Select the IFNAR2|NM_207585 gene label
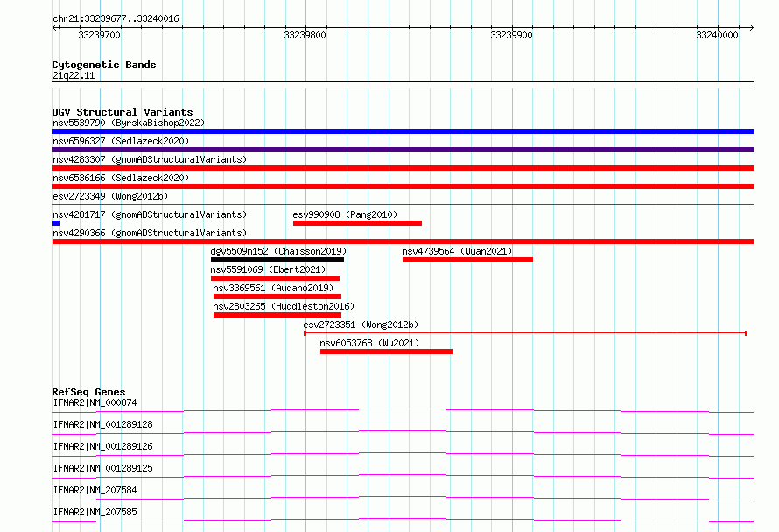The height and width of the screenshot is (532, 779). [95, 512]
